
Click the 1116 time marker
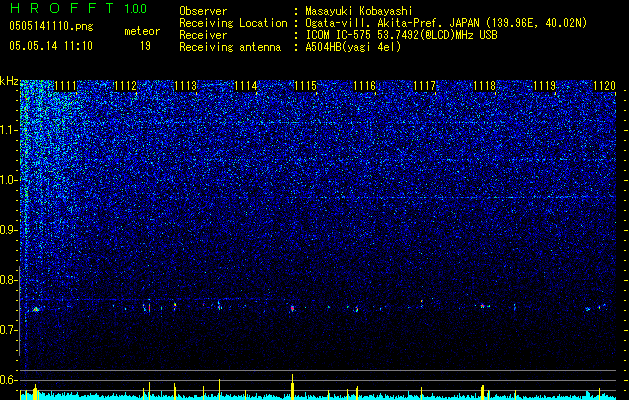point(365,86)
